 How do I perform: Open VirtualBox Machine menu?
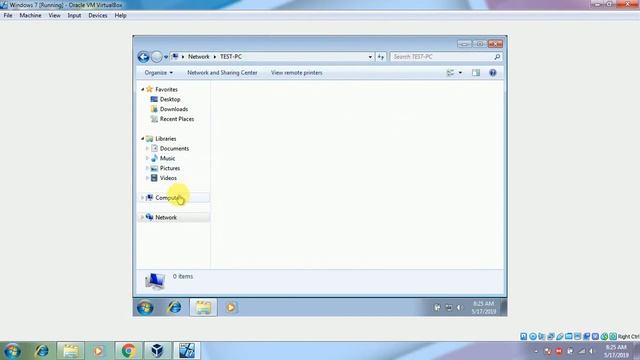click(x=30, y=16)
